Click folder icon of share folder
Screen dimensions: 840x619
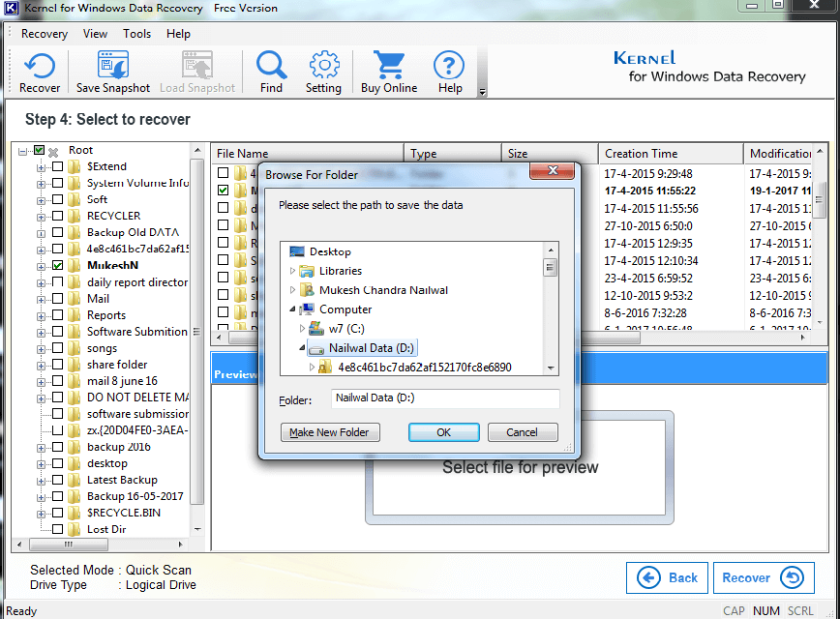(75, 365)
